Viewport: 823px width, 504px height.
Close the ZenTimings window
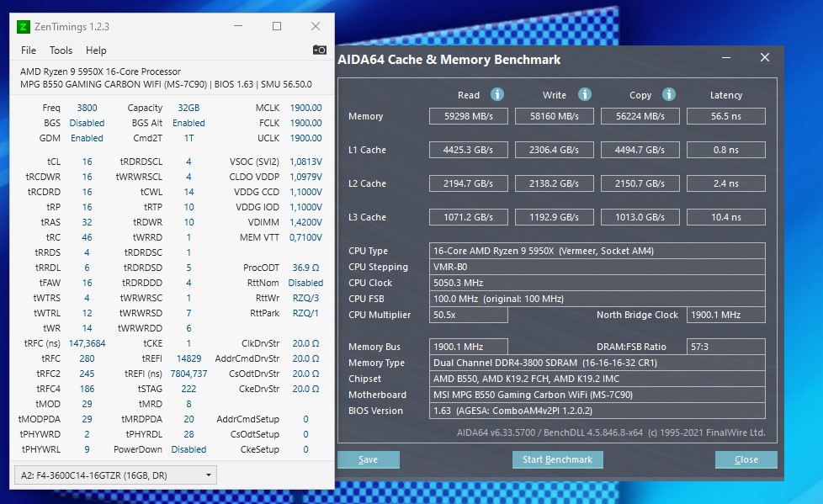pyautogui.click(x=316, y=26)
